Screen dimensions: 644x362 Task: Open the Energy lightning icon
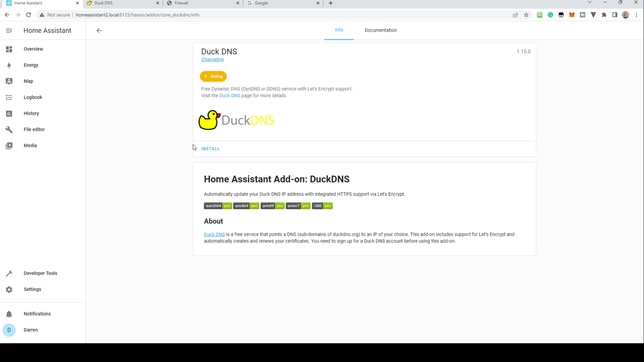(9, 65)
